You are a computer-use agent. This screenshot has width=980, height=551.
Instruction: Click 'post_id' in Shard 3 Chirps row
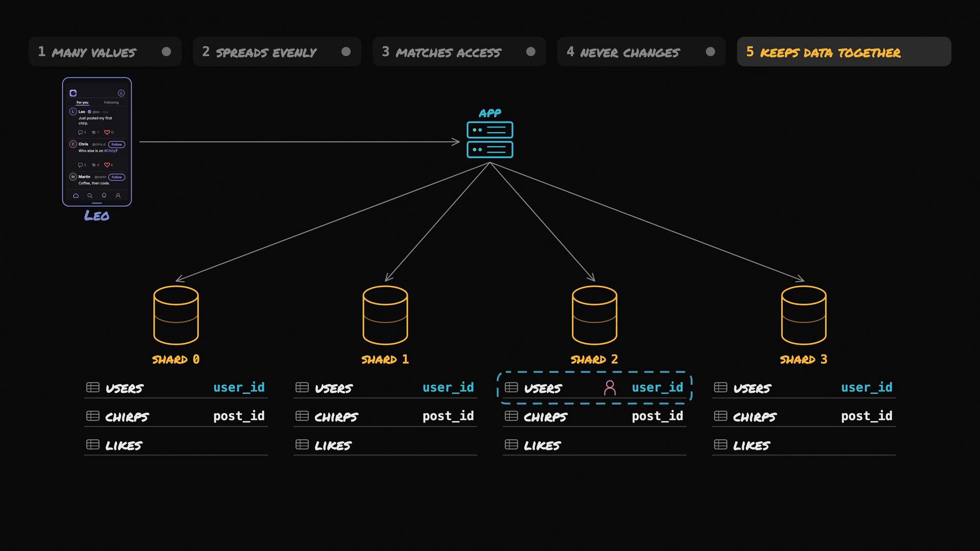point(867,416)
